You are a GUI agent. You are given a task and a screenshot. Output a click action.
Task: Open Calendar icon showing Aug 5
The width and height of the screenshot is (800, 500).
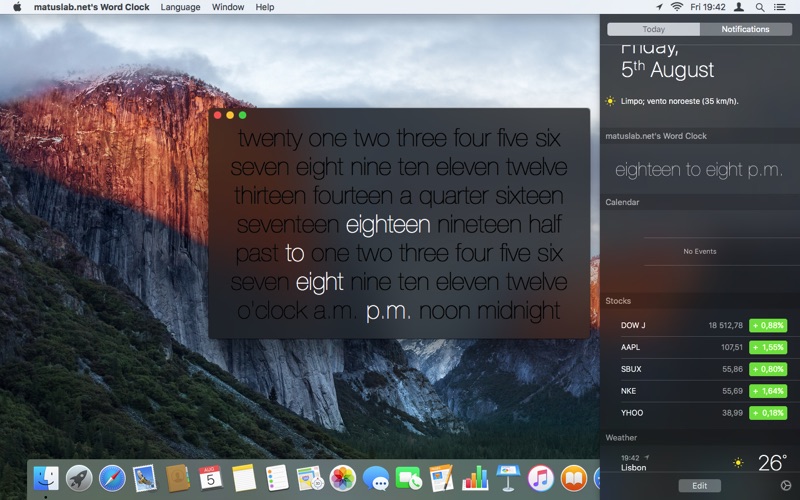[210, 478]
